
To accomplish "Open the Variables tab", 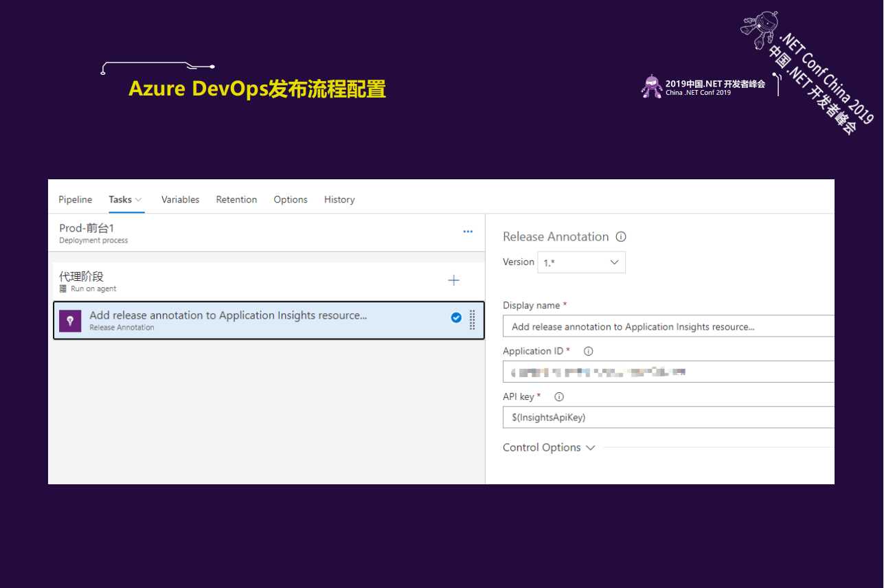I will tap(180, 199).
